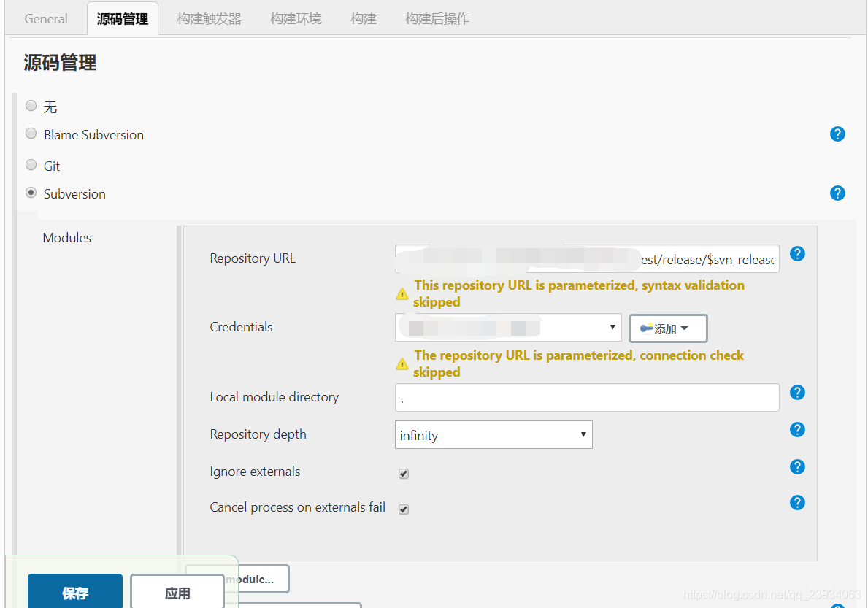Toggle the Ignore externals checkbox

click(404, 474)
